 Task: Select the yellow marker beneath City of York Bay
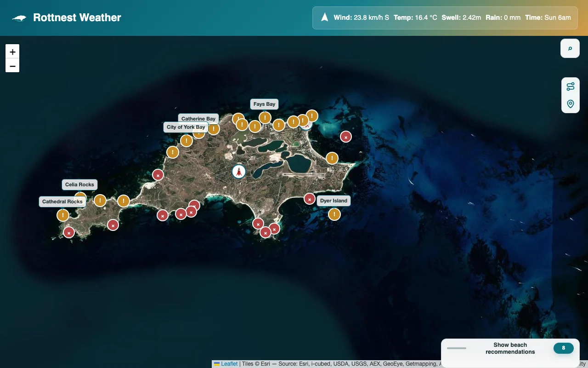[186, 140]
